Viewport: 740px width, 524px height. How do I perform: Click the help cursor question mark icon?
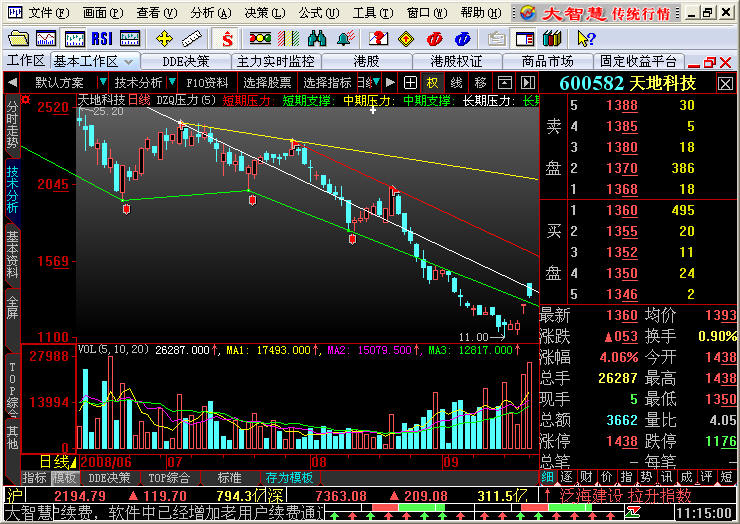pyautogui.click(x=586, y=38)
